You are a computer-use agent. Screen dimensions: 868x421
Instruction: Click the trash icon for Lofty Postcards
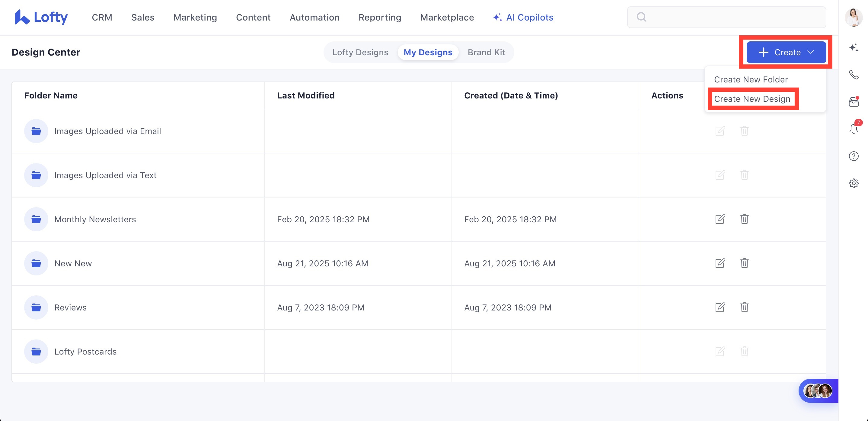(x=744, y=352)
